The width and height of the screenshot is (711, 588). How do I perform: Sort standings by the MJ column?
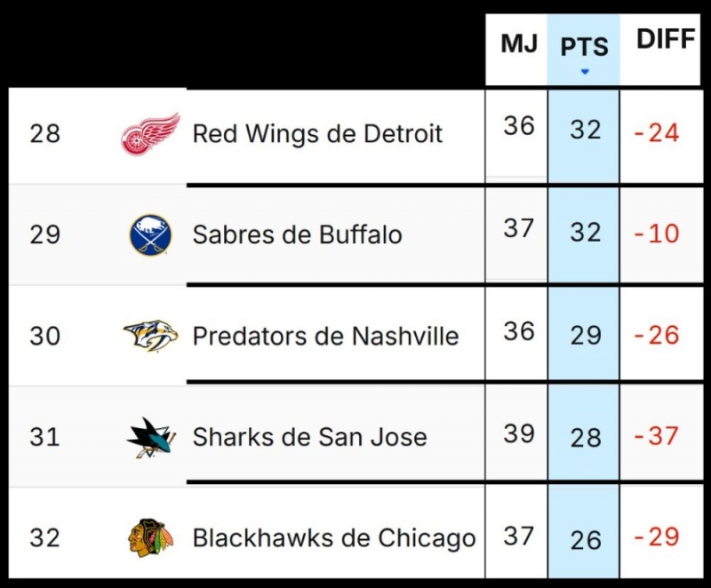[518, 42]
